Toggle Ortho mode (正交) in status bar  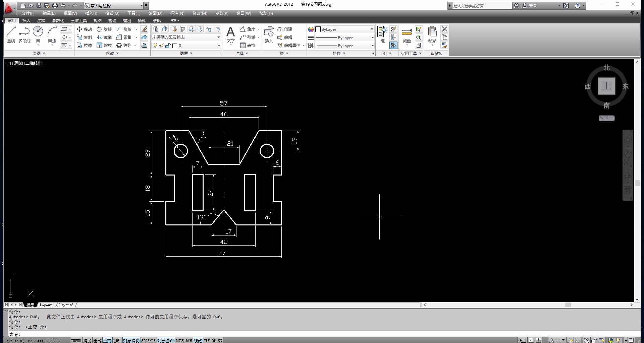pyautogui.click(x=107, y=341)
